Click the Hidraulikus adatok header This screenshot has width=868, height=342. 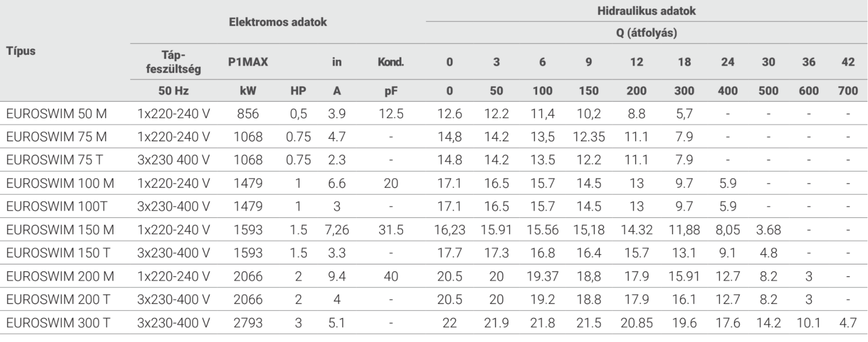pos(646,11)
